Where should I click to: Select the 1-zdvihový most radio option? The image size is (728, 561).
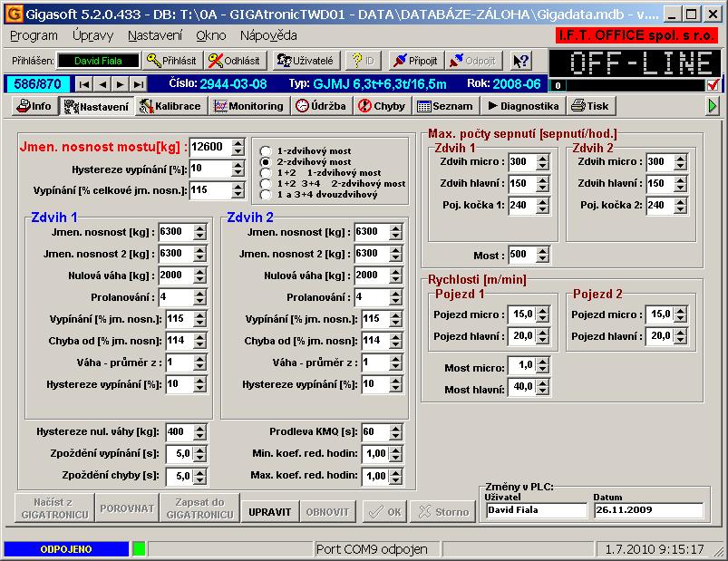tap(265, 150)
